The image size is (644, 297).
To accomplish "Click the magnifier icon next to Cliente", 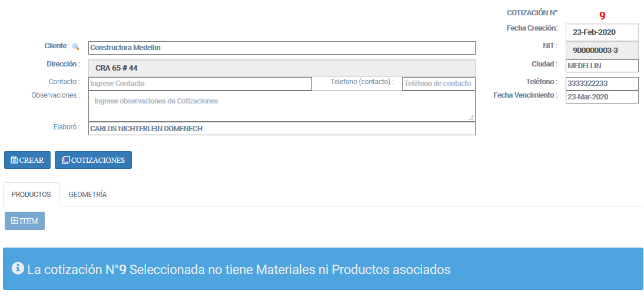I will (x=75, y=46).
